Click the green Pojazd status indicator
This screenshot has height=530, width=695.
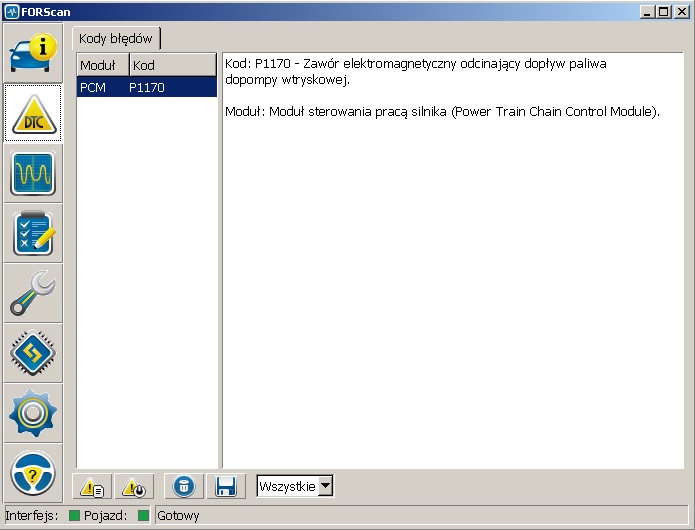pyautogui.click(x=143, y=516)
